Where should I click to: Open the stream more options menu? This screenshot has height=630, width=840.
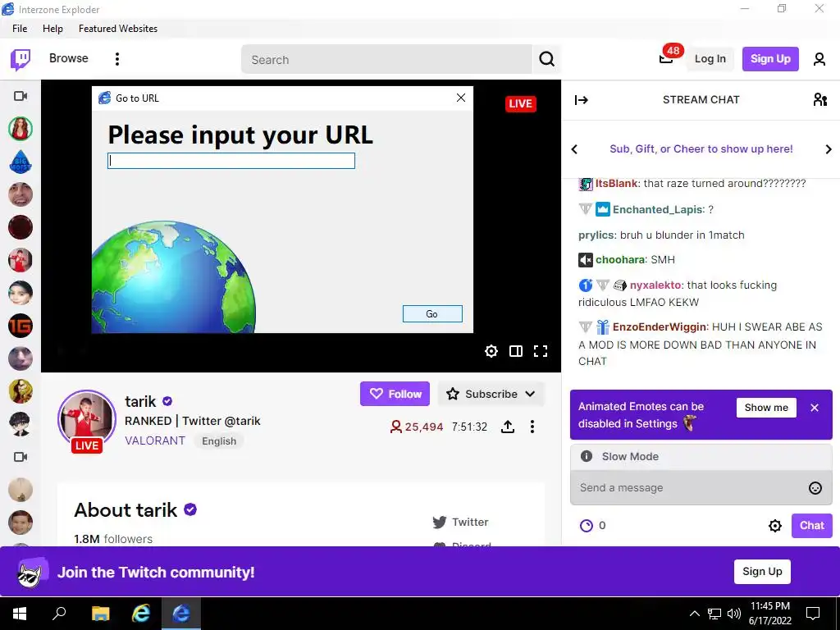click(532, 427)
